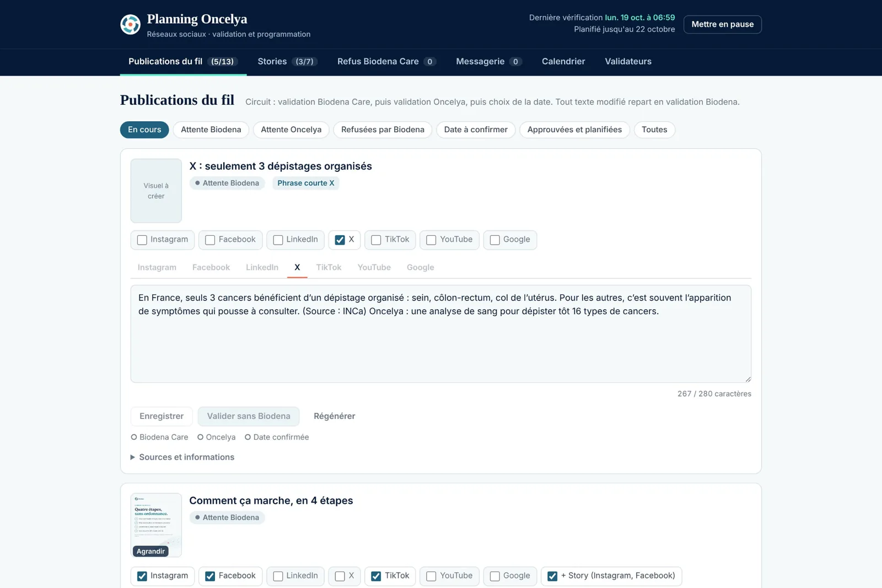Click the Planning Oncelya logo icon
The image size is (882, 588).
(x=130, y=24)
